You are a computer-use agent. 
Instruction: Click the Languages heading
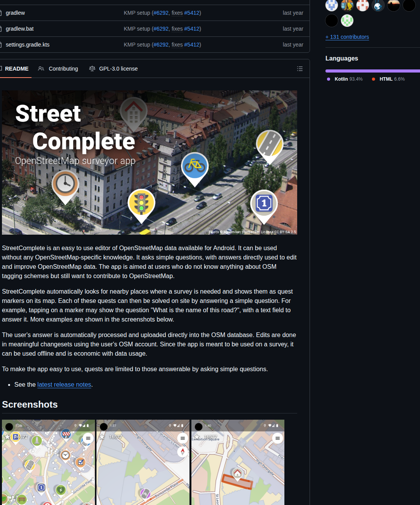tap(342, 58)
